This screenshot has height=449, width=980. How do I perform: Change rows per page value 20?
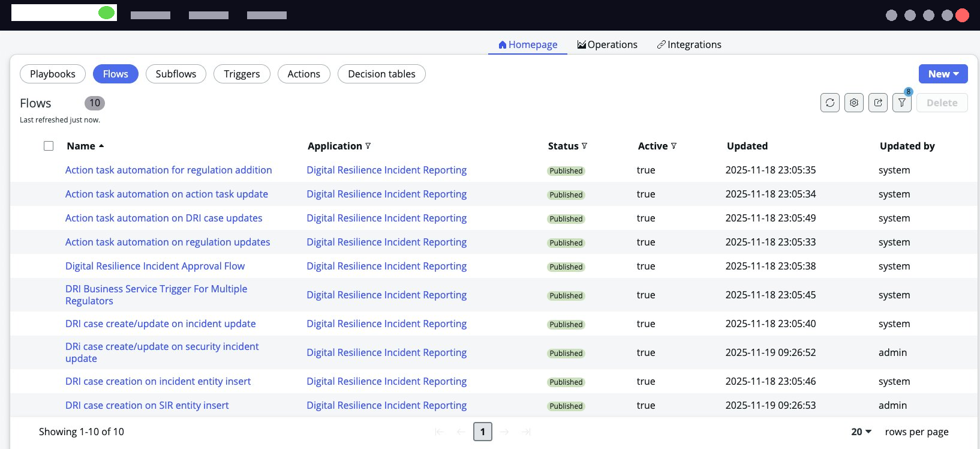pyautogui.click(x=861, y=432)
